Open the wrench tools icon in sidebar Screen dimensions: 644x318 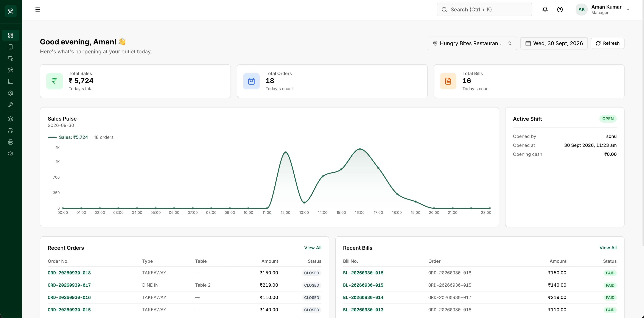tap(10, 105)
